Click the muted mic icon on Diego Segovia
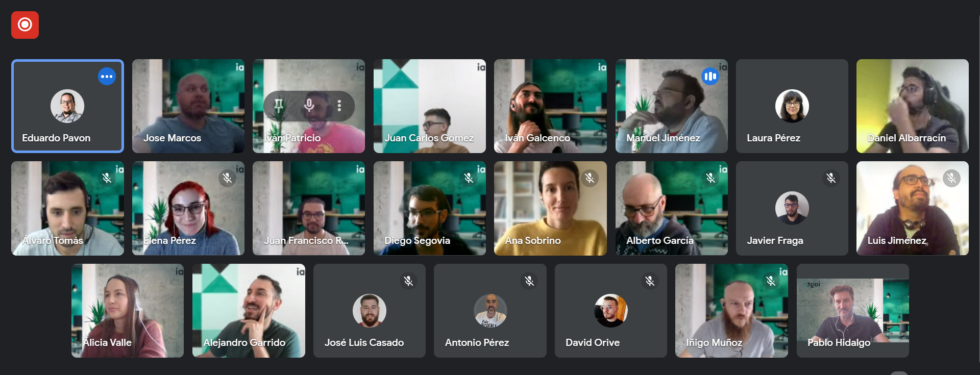Image resolution: width=980 pixels, height=375 pixels. pyautogui.click(x=469, y=178)
